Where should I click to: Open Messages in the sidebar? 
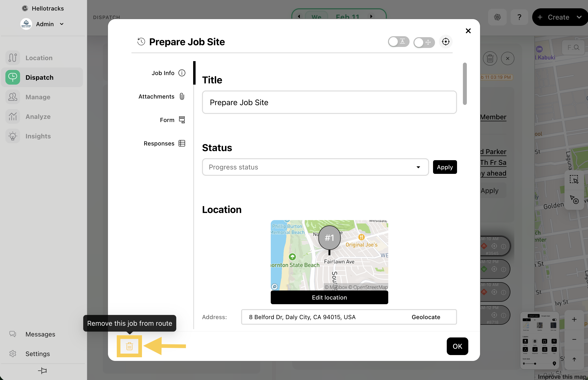pyautogui.click(x=40, y=334)
